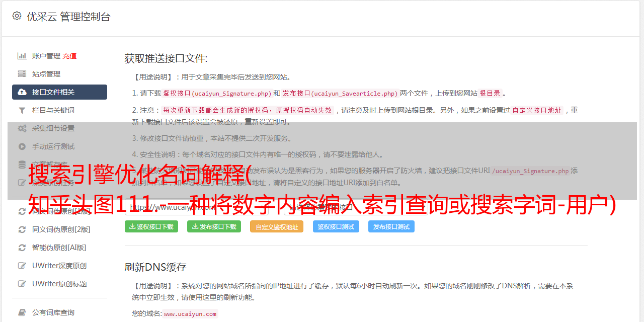Open 账户管理 via its bar chart icon

click(x=22, y=56)
